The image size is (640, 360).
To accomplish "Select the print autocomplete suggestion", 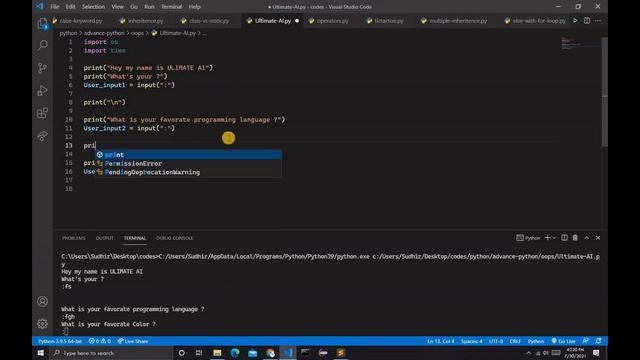I will point(188,154).
